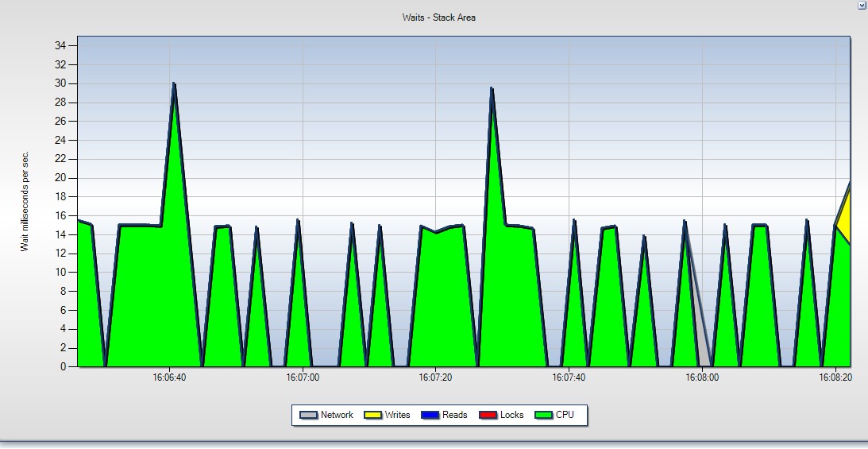Click the 16:07:00 time axis label
The image size is (868, 449).
point(303,377)
